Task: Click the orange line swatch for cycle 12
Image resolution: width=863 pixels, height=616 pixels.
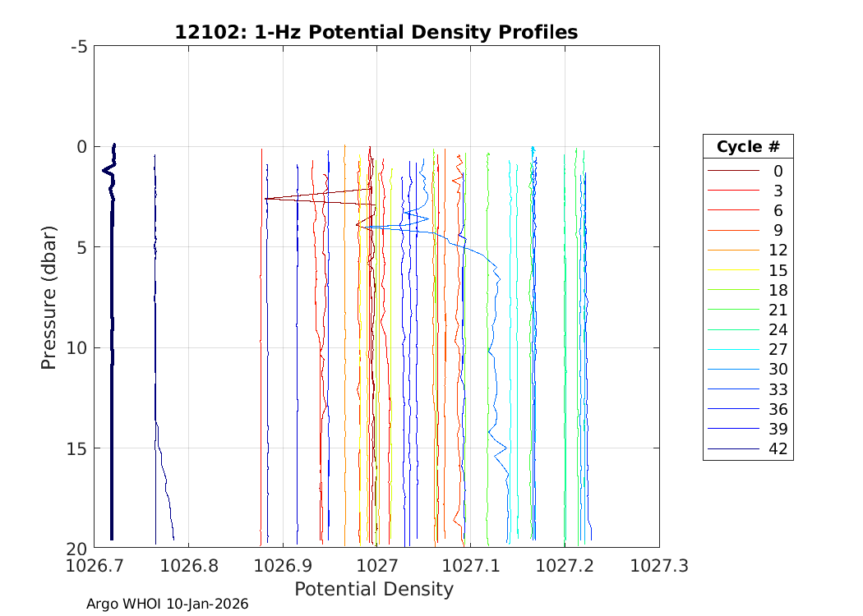Action: 734,251
